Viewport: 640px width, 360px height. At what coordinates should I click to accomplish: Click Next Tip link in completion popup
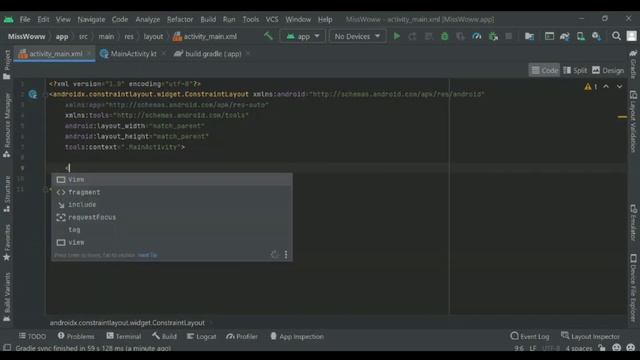147,255
